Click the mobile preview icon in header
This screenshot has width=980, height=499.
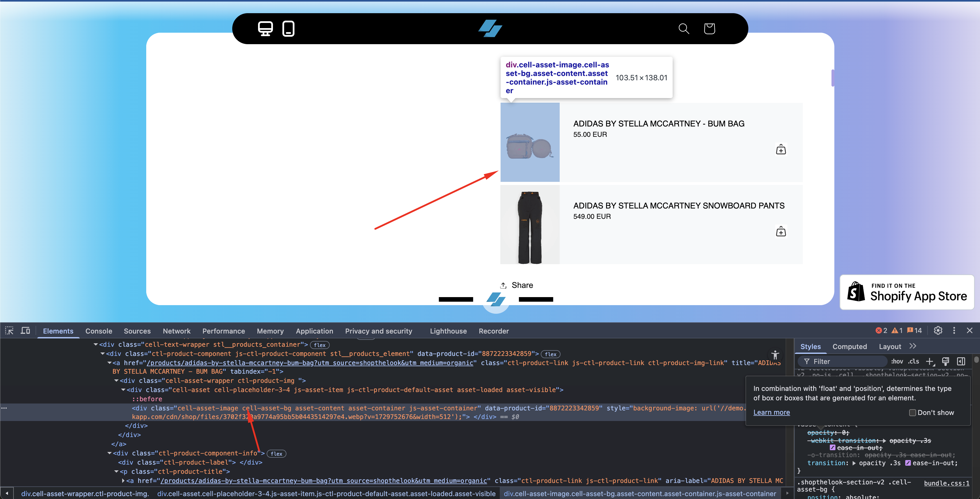tap(288, 29)
